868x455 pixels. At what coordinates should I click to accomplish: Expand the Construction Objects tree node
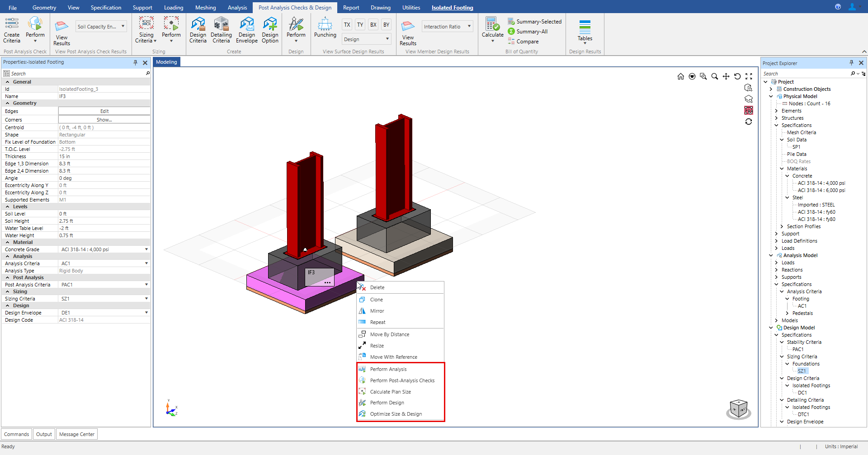[x=771, y=89]
